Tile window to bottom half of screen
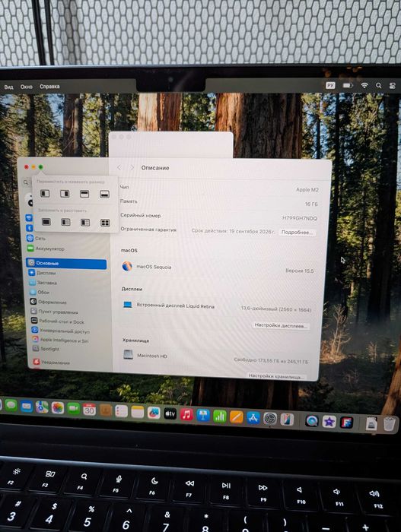Image resolution: width=401 pixels, height=532 pixels. [104, 194]
